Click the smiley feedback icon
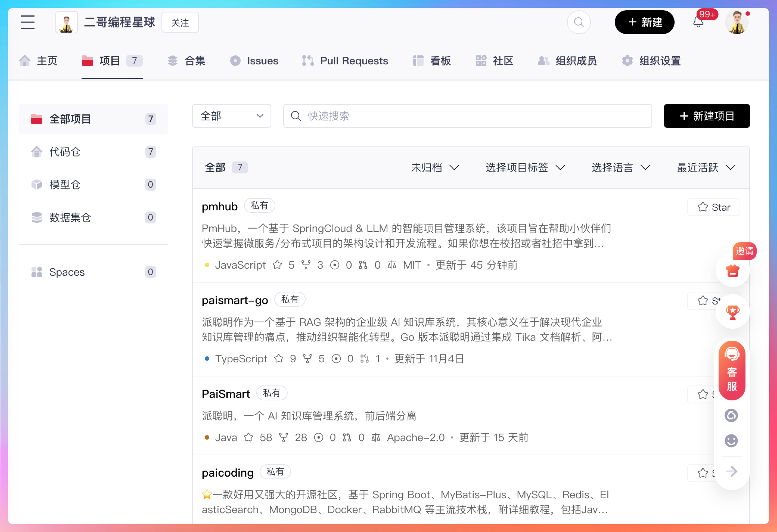Screen dimensions: 777x532 [x=731, y=440]
